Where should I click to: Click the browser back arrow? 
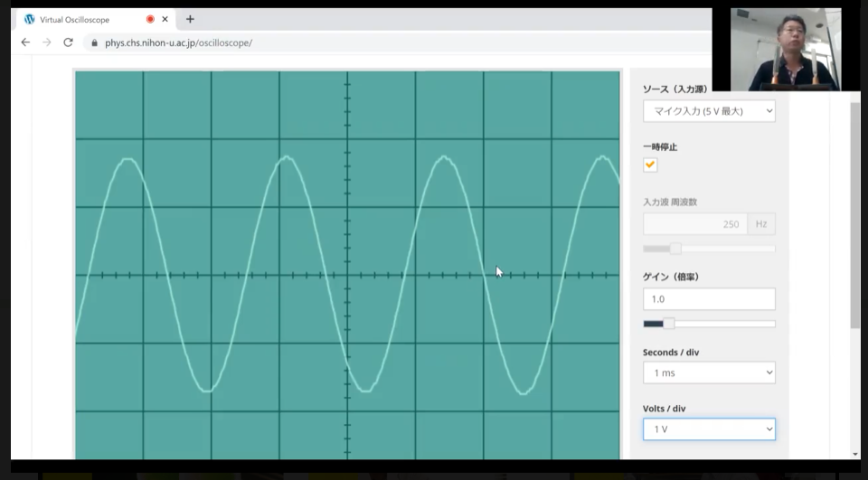pyautogui.click(x=25, y=42)
